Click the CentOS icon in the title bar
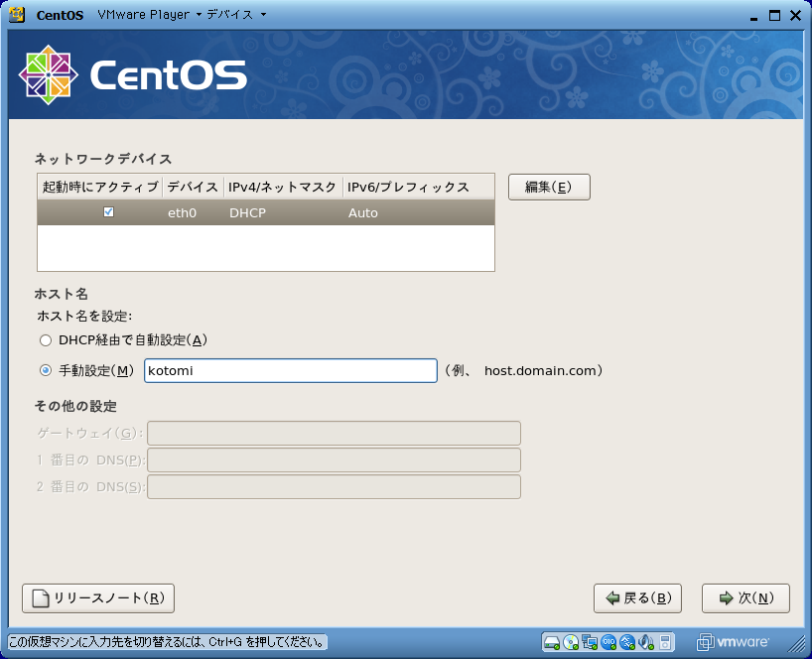This screenshot has height=659, width=812. pos(17,15)
